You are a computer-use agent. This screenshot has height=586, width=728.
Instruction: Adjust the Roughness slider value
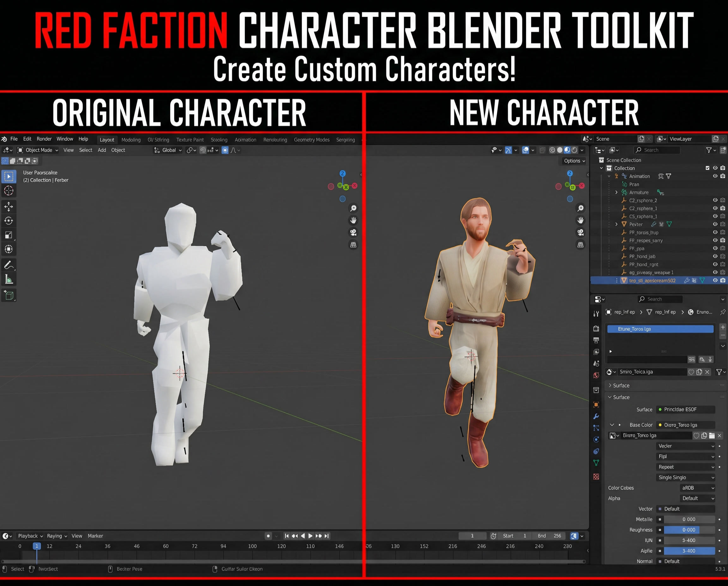(x=689, y=530)
